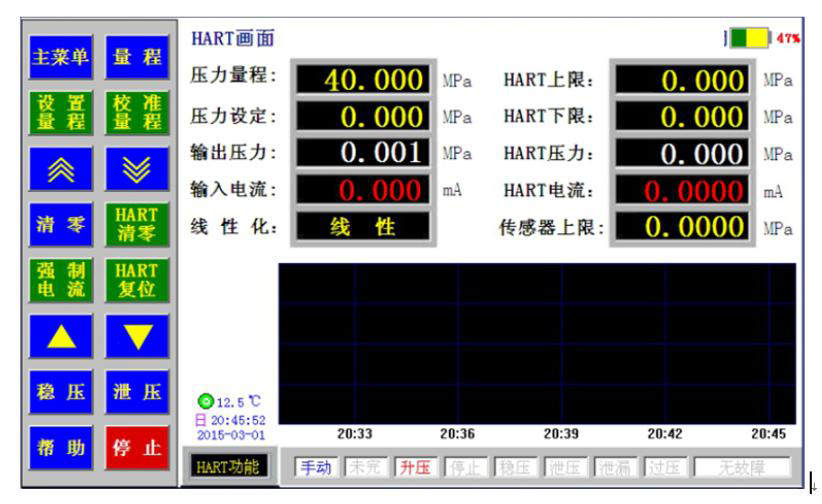This screenshot has width=822, height=504.
Task: Click the battery level indicator
Action: 749,38
